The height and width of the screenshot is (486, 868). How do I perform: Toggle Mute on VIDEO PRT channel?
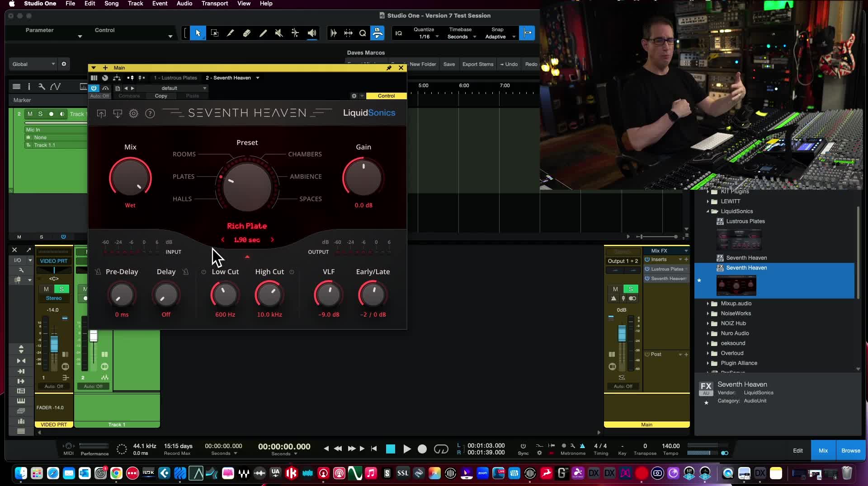(x=46, y=289)
